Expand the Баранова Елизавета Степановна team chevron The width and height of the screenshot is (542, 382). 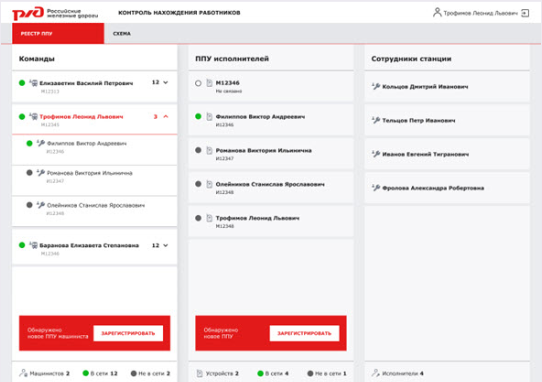click(166, 245)
